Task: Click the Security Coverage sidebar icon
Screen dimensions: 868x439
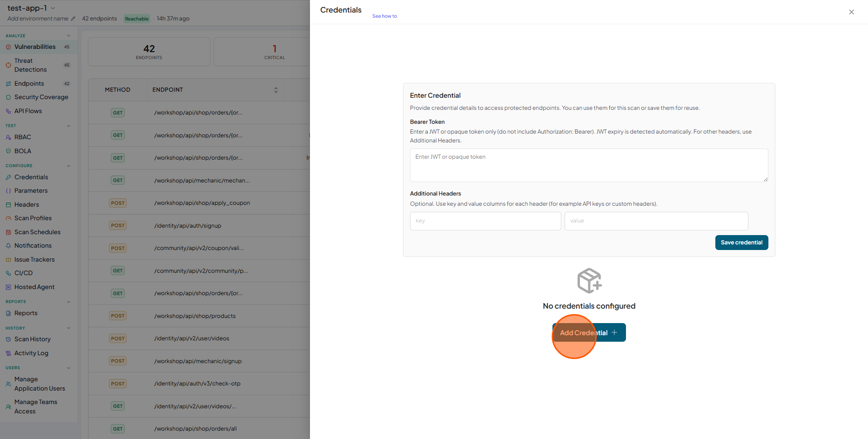Action: pyautogui.click(x=8, y=97)
